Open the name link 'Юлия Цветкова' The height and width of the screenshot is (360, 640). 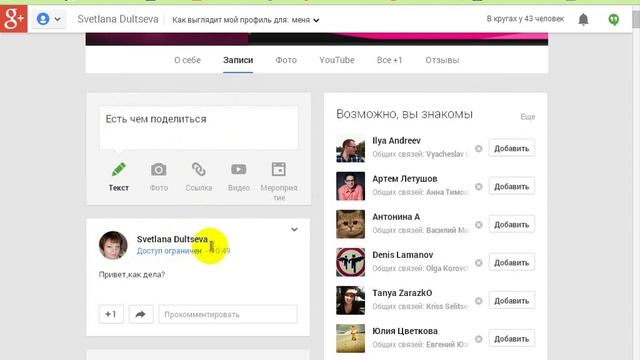405,331
